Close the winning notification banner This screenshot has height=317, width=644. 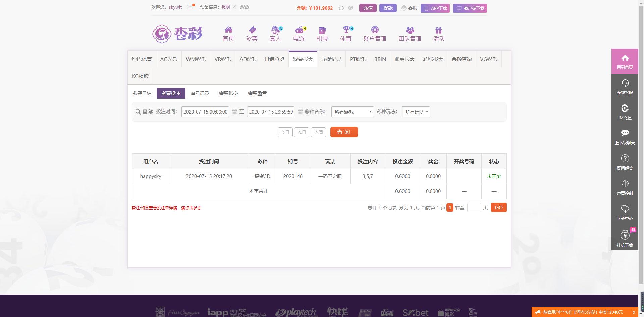tap(634, 312)
